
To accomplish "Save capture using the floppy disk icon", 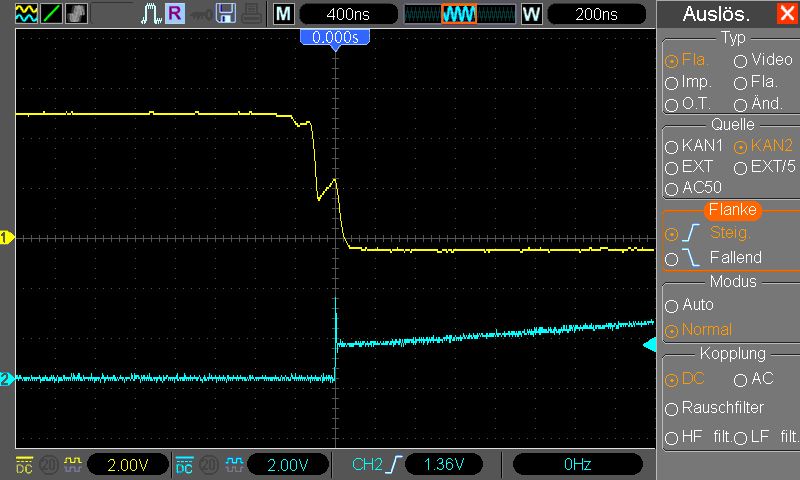I will point(226,14).
